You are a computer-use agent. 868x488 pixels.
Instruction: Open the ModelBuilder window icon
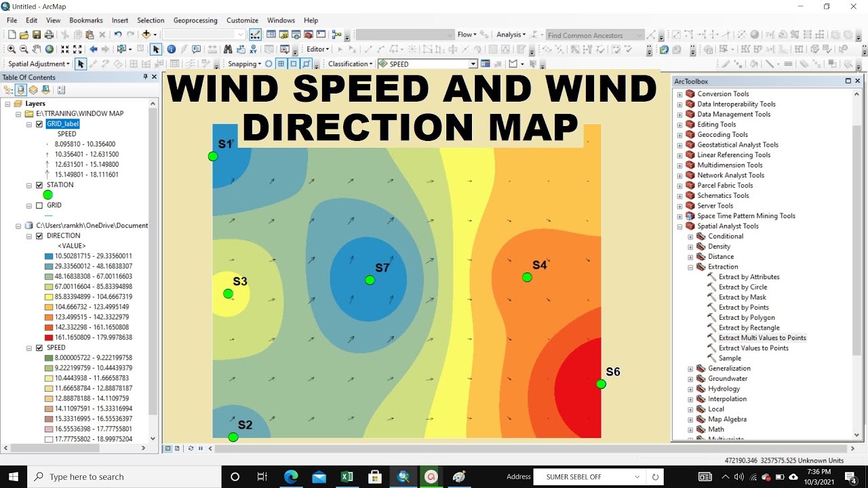tap(336, 35)
